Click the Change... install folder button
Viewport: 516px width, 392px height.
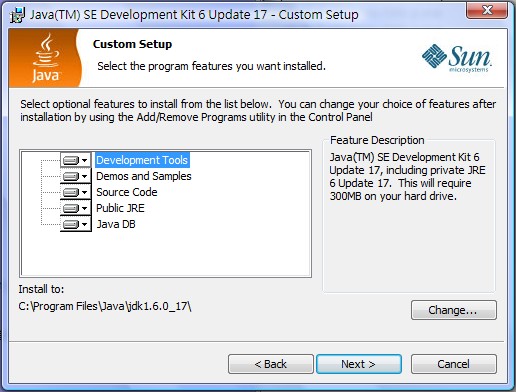coord(454,310)
